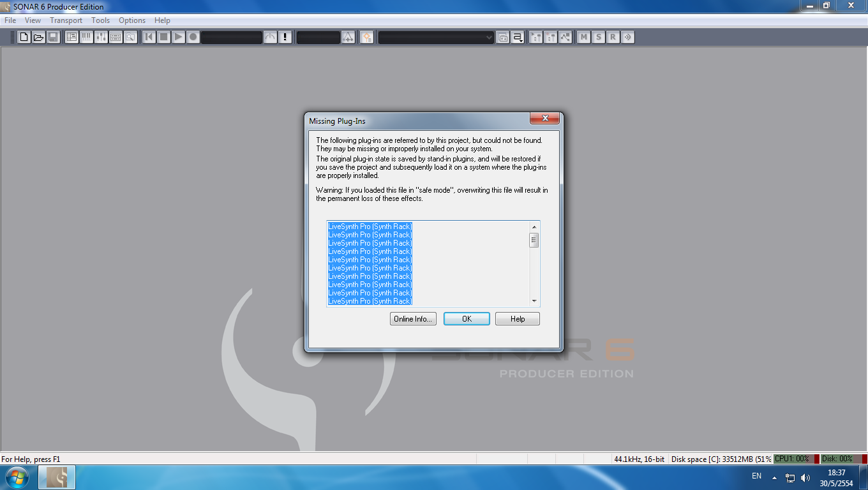Viewport: 868px width, 490px height.
Task: Toggle the M mute button in the toolbar
Action: pos(584,37)
